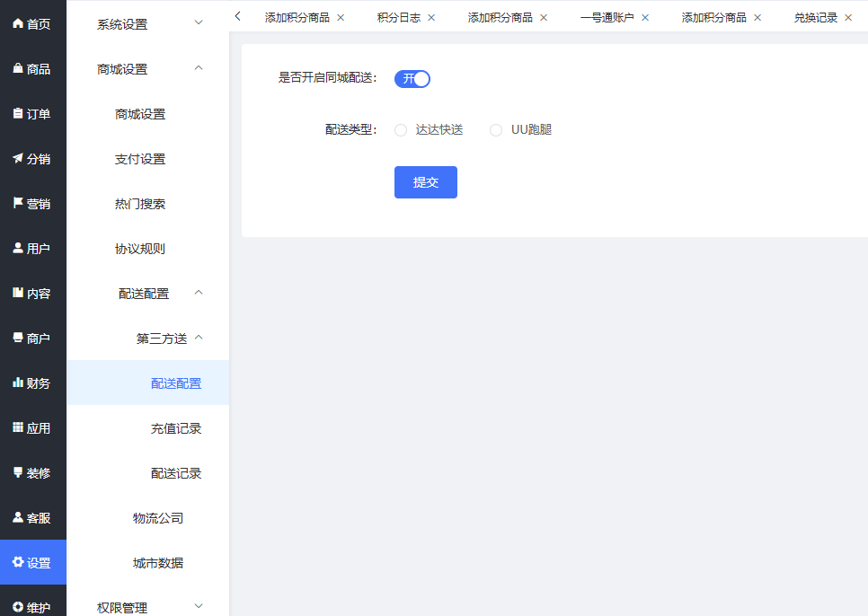
Task: Select the 达达快送 radio option
Action: click(401, 130)
